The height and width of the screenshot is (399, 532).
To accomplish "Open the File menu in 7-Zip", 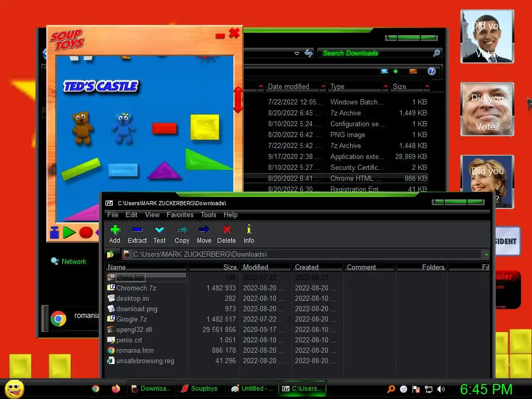I will click(113, 215).
